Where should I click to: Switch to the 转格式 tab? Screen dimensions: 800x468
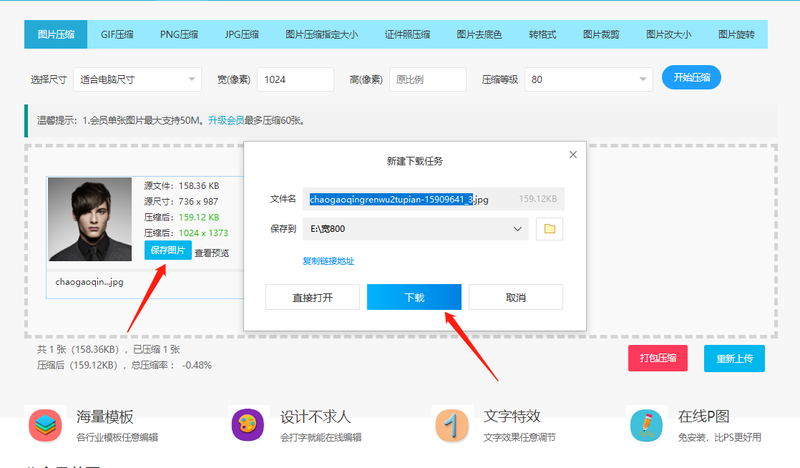(542, 35)
